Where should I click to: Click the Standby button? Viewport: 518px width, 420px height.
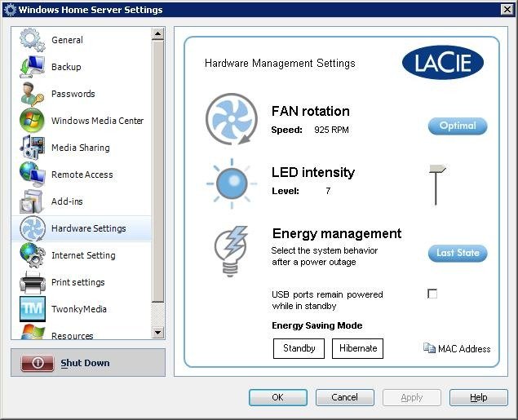coord(299,348)
